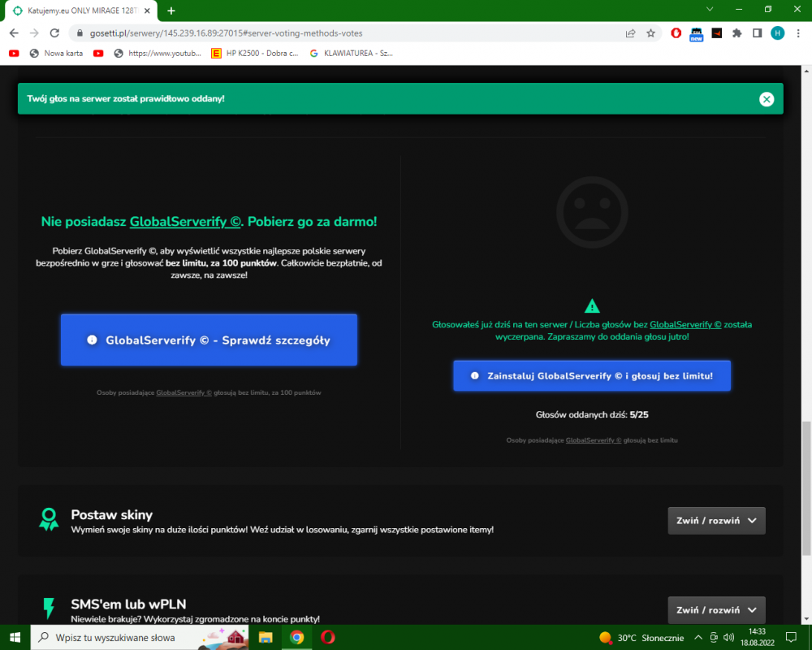The width and height of the screenshot is (812, 650).
Task: Open the volume control in the tray
Action: pyautogui.click(x=728, y=638)
